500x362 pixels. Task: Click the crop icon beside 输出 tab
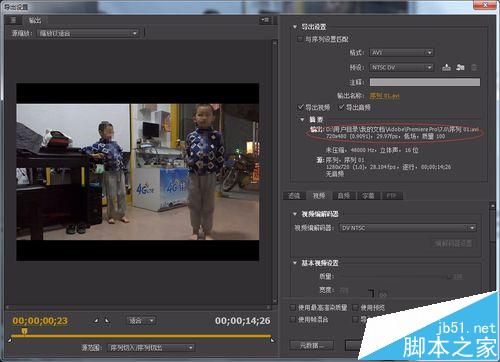(13, 20)
